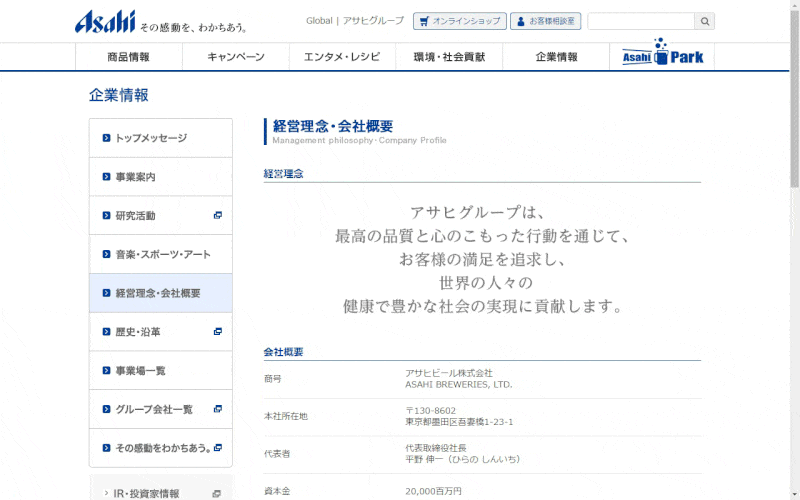Select その感動をわかちあう。 in the sidebar
Image resolution: width=800 pixels, height=500 pixels.
(161, 448)
